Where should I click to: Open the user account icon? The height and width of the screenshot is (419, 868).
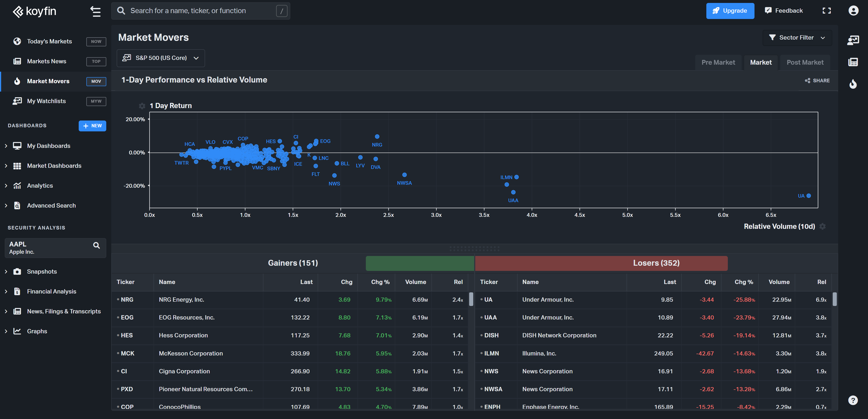point(853,11)
